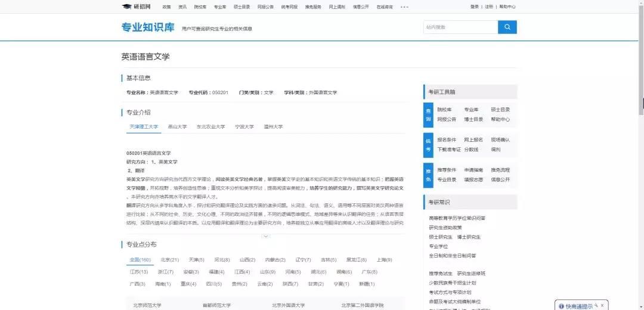Click the magnifier search button
Screen dimensions: 644x310
click(x=507, y=27)
